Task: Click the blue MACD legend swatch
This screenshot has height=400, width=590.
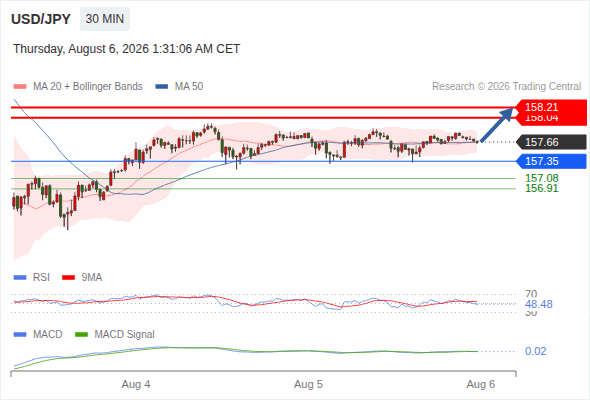Action: pos(20,335)
